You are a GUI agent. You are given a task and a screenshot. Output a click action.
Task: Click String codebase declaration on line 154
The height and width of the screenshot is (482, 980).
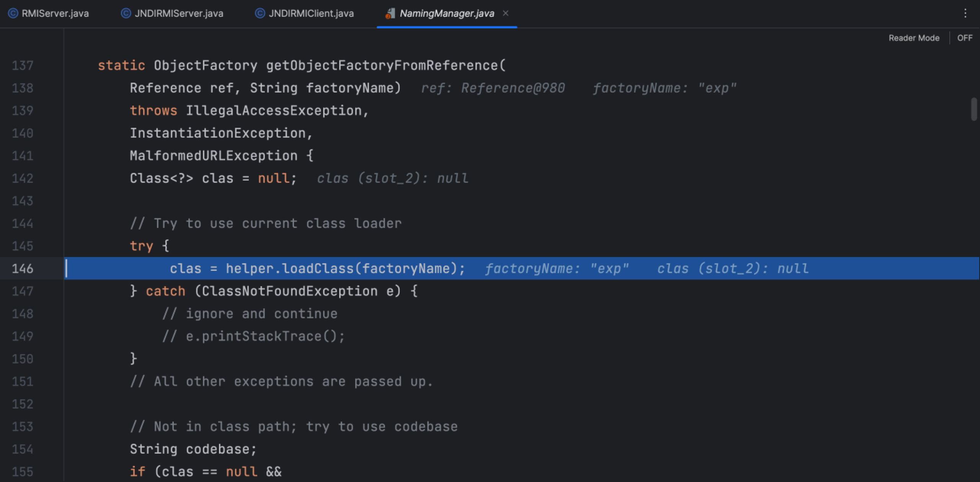pyautogui.click(x=193, y=449)
